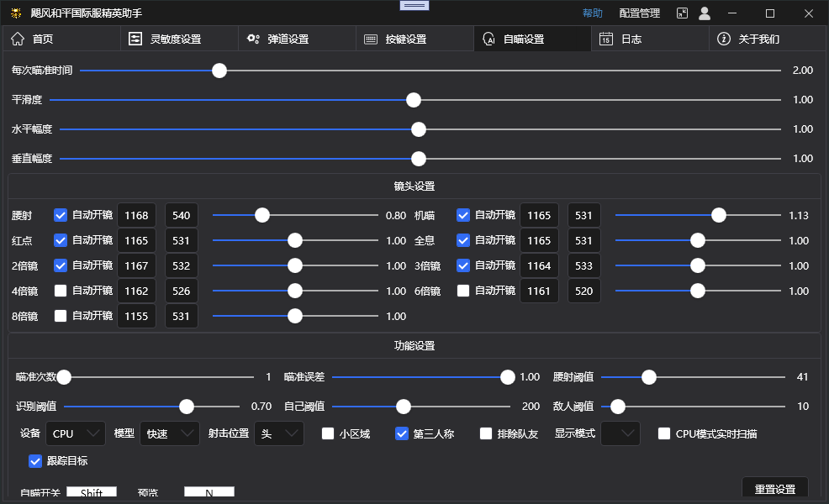Click the user account icon in title bar

[705, 13]
